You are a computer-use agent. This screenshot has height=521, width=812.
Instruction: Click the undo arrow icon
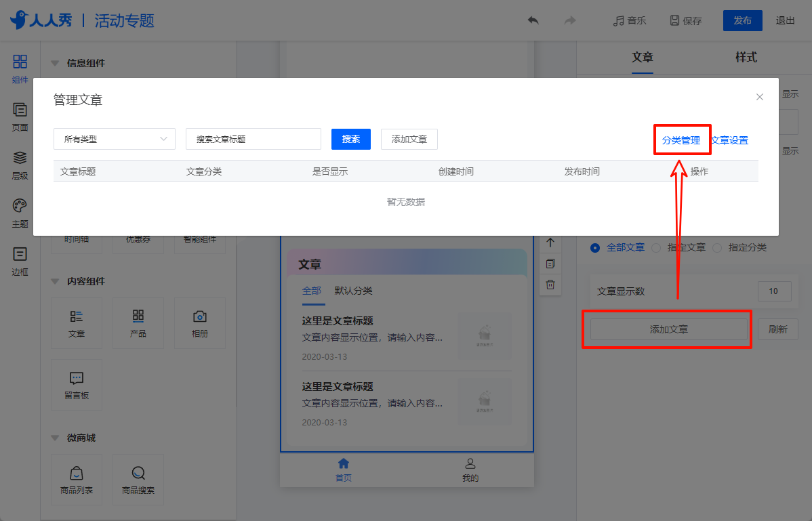click(x=533, y=20)
